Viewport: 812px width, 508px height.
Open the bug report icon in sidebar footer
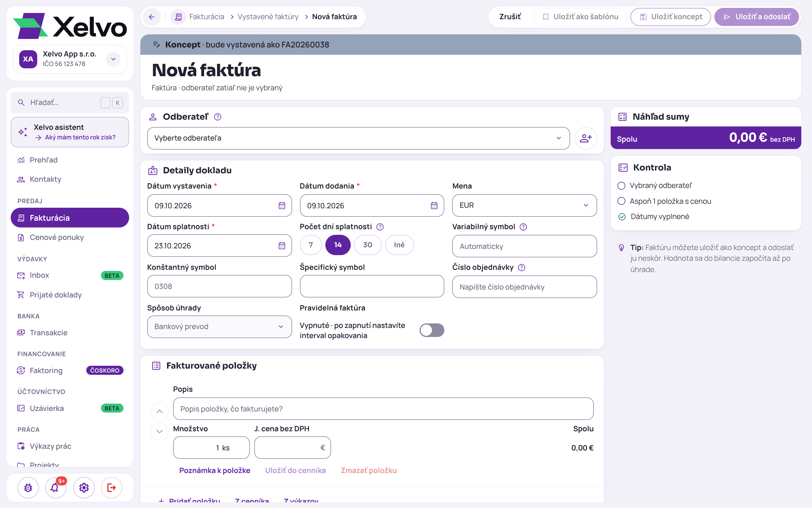point(28,487)
